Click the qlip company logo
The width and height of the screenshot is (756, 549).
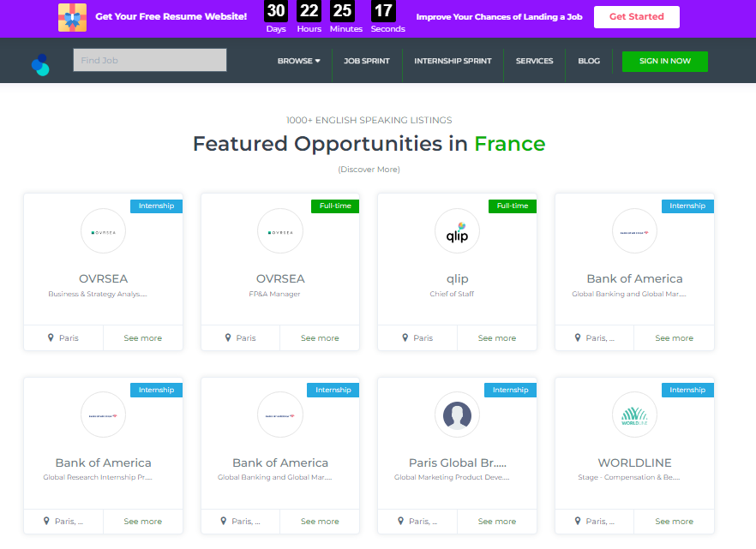click(457, 231)
